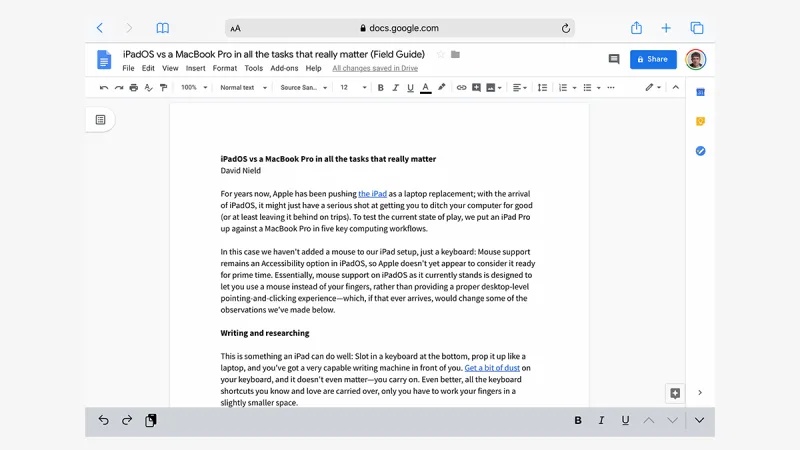
Task: Collapse side panel with right chevron
Action: (x=700, y=392)
